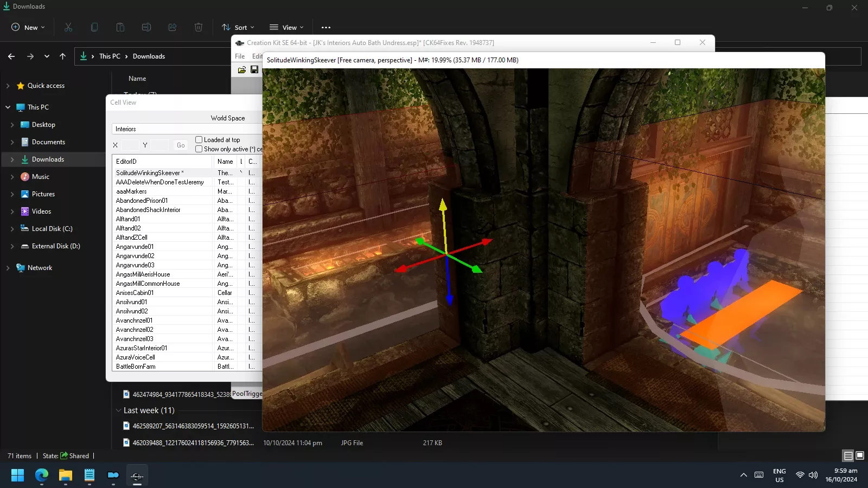Click the EditorID column header
Screen dimensions: 868x488
(163, 162)
